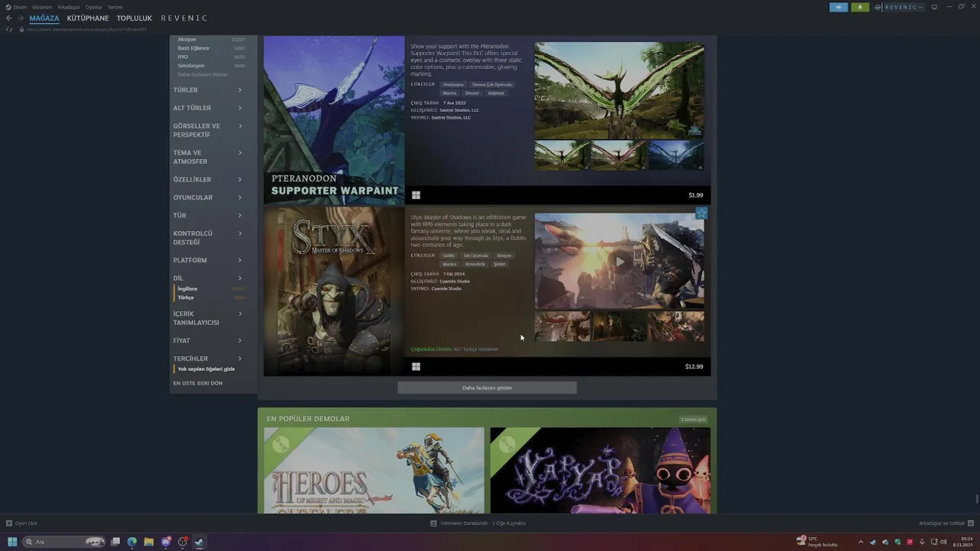
Task: Open the blue announcements megaphone button
Action: point(838,7)
